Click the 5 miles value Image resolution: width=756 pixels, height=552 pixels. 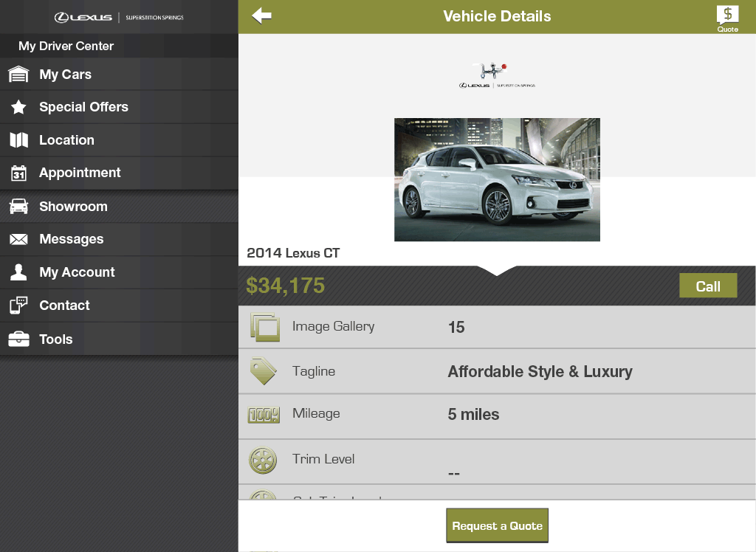tap(473, 415)
